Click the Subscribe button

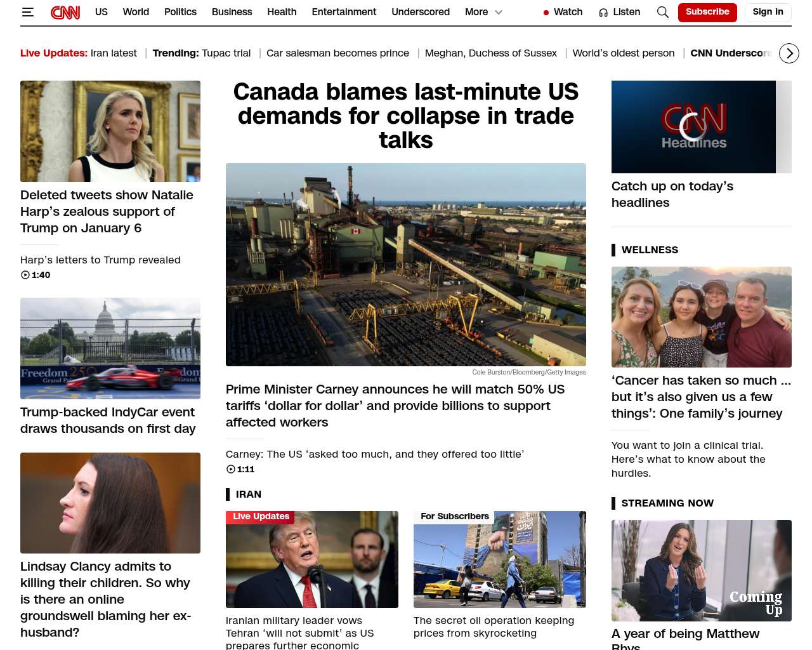point(707,12)
